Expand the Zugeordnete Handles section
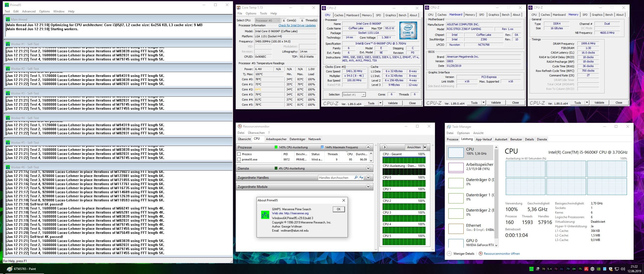644x274 pixels. tap(368, 178)
